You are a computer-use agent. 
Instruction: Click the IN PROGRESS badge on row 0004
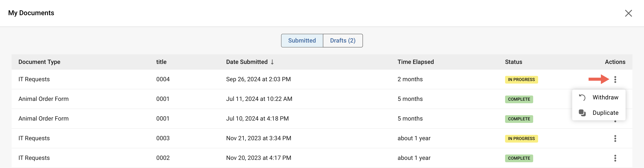click(521, 80)
